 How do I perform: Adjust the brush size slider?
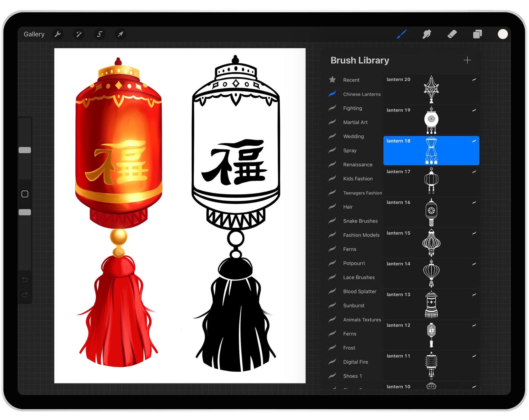[25, 150]
